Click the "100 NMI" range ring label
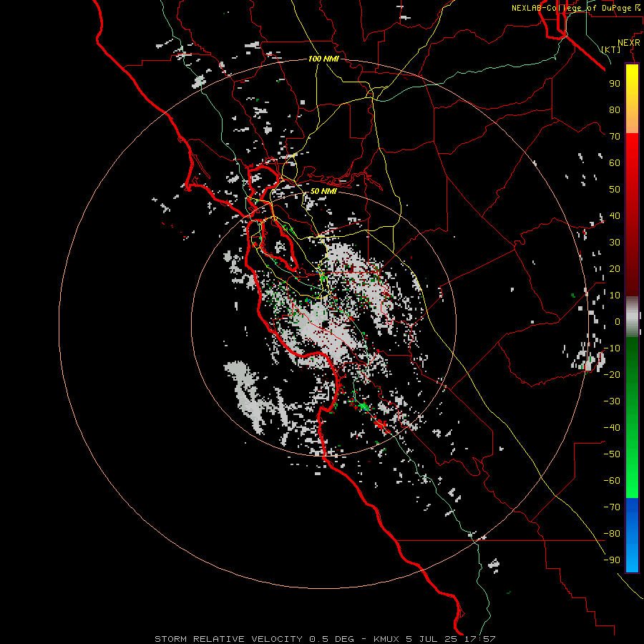The height and width of the screenshot is (644, 644). [323, 59]
